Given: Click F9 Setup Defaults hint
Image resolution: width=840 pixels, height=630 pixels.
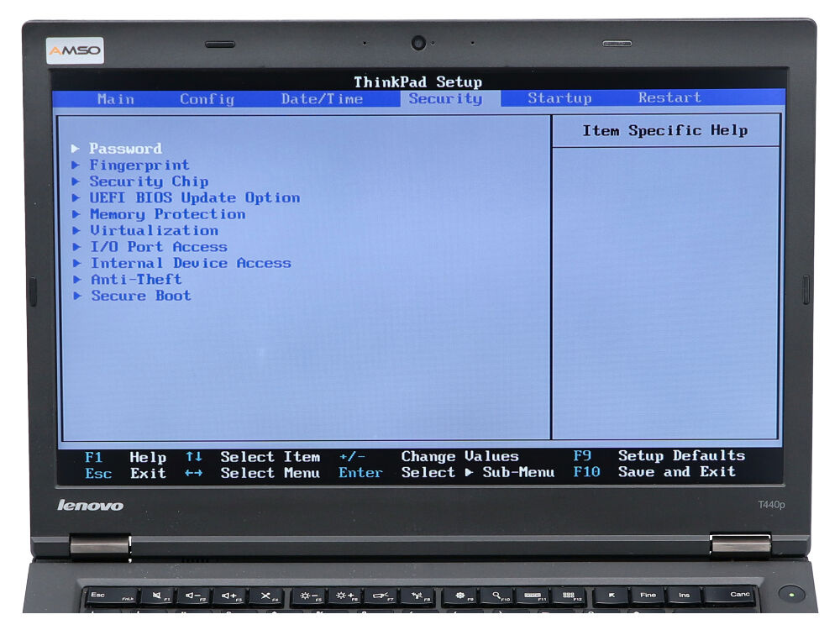Looking at the screenshot, I should coord(659,456).
